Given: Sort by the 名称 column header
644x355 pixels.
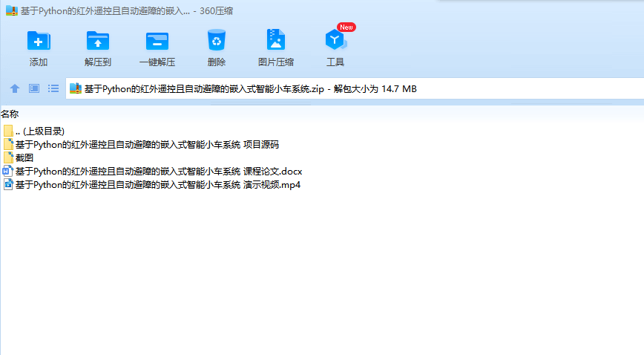Looking at the screenshot, I should [x=10, y=114].
